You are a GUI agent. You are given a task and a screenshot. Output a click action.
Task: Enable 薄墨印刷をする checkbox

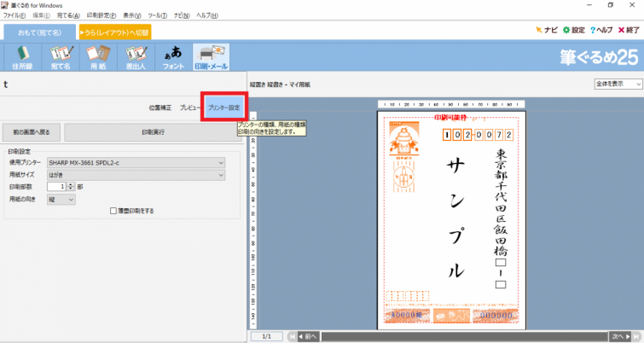point(113,211)
